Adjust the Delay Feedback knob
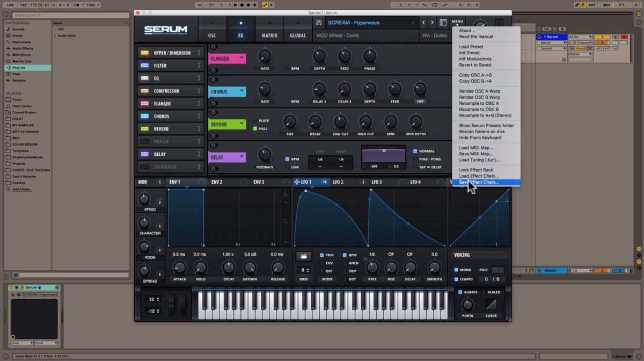The image size is (644, 361). click(265, 155)
